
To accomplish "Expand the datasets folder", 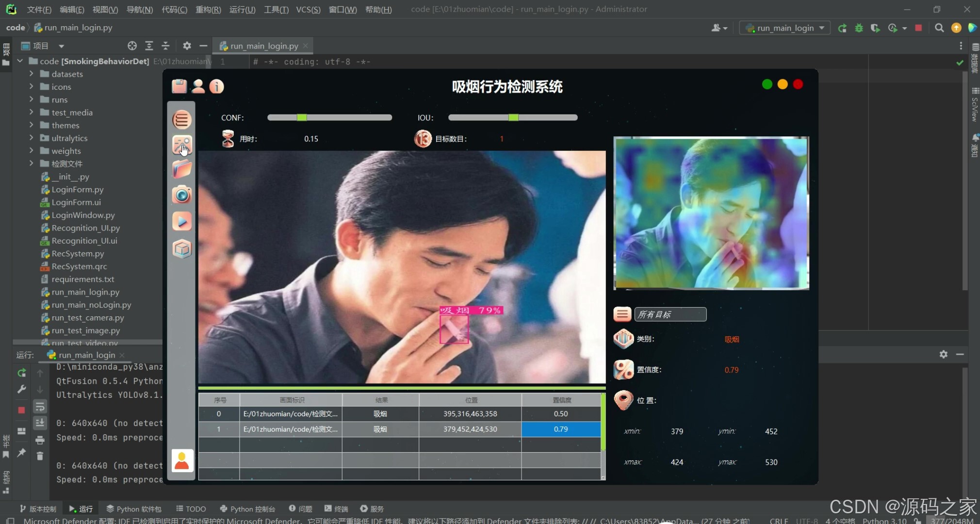I will click(x=32, y=74).
